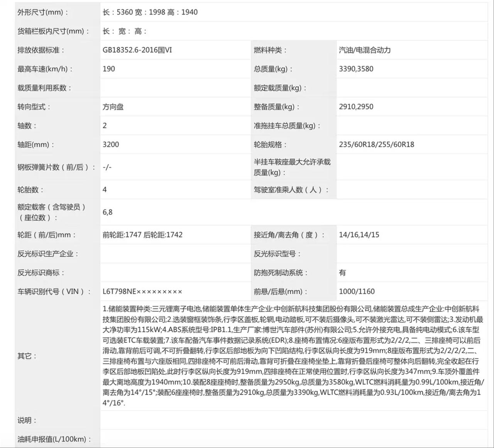Select the tire spec 235/60R18/255/60R18
494x448 pixels.
coord(377,145)
